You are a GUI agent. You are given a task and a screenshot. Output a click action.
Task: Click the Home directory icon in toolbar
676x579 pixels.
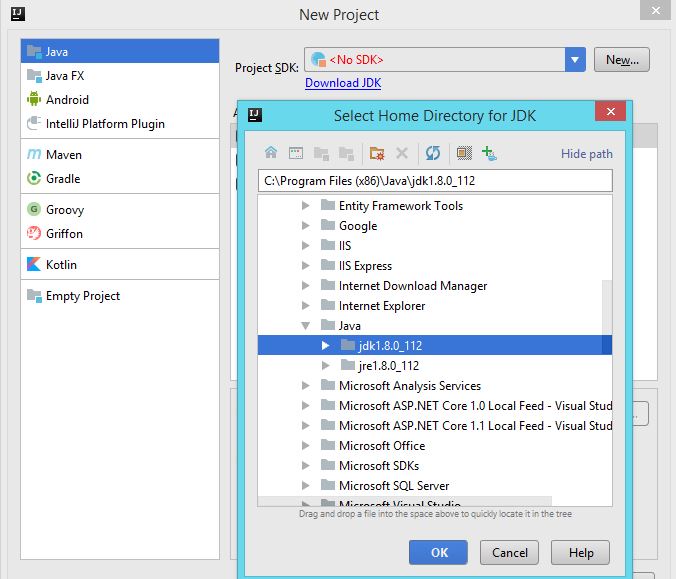pyautogui.click(x=270, y=153)
